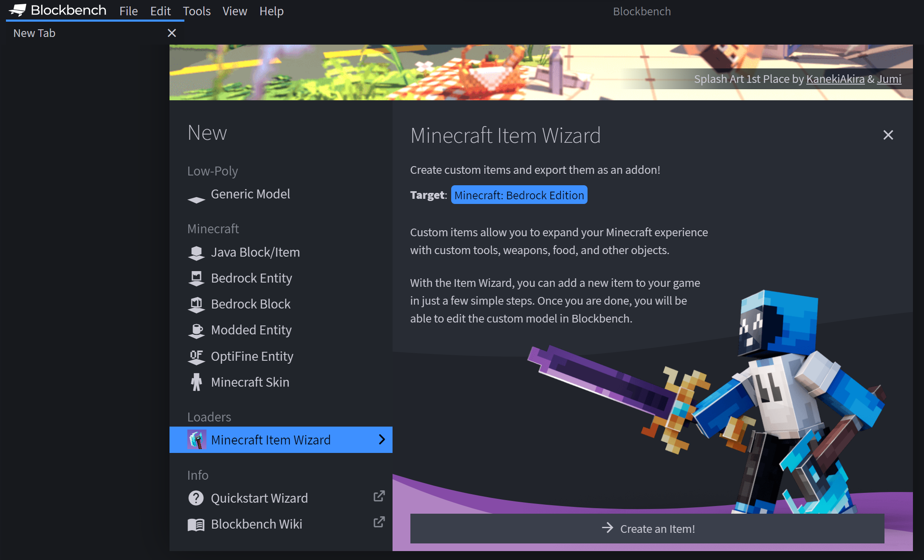Click the Minecraft Item Wizard heading
Screen dimensions: 924x560
click(505, 136)
